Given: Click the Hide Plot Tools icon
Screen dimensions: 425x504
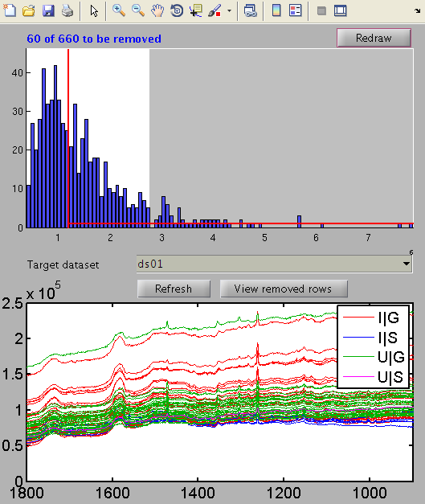Looking at the screenshot, I should point(321,10).
